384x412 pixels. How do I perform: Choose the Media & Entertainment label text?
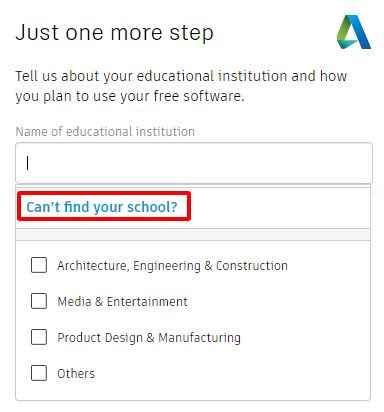tap(122, 302)
